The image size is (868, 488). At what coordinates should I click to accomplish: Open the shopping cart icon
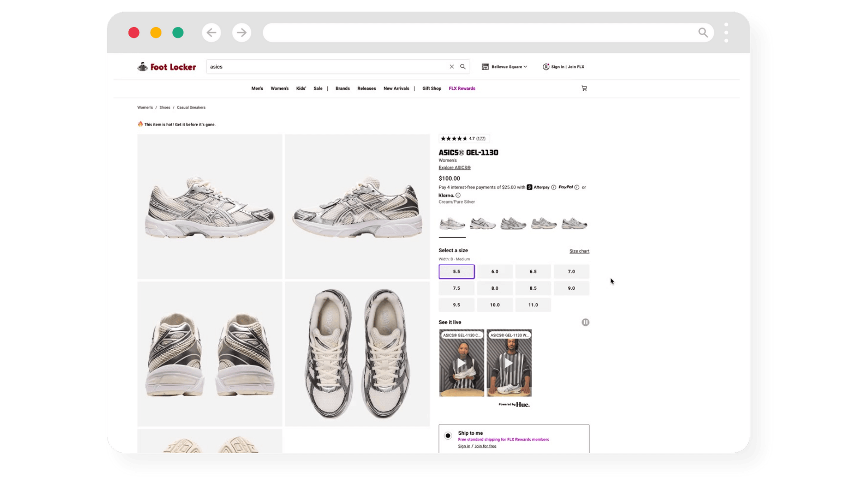(x=584, y=89)
